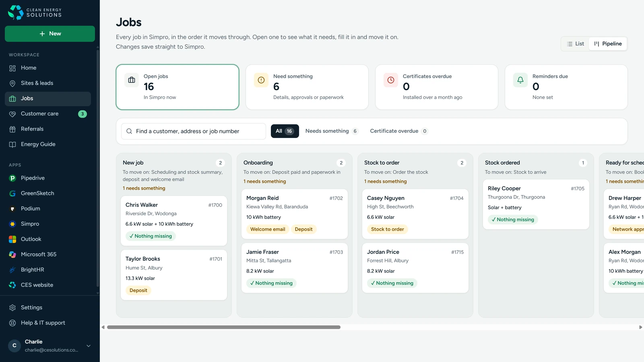Open the Pipedrive app icon
Image resolution: width=644 pixels, height=362 pixels.
click(x=12, y=178)
